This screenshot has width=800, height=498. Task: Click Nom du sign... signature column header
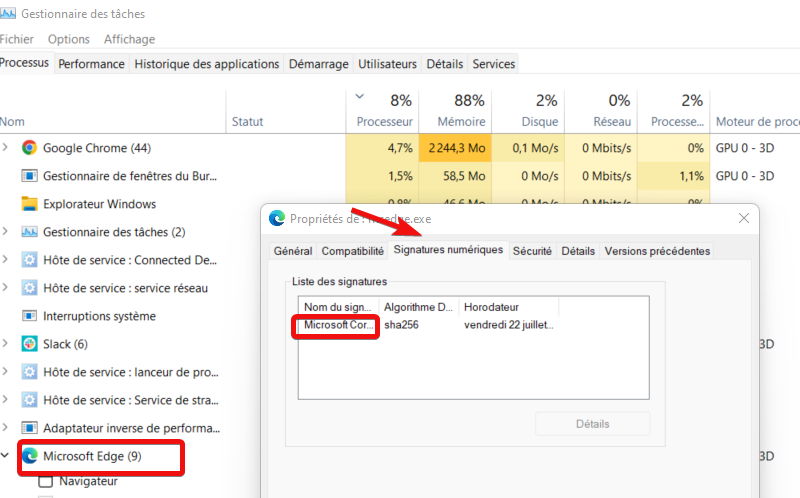click(x=339, y=307)
